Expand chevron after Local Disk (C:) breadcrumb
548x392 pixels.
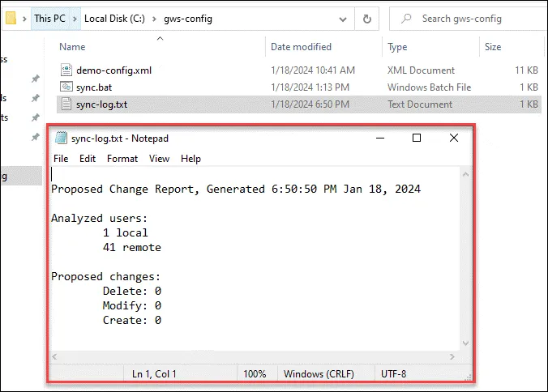click(154, 19)
